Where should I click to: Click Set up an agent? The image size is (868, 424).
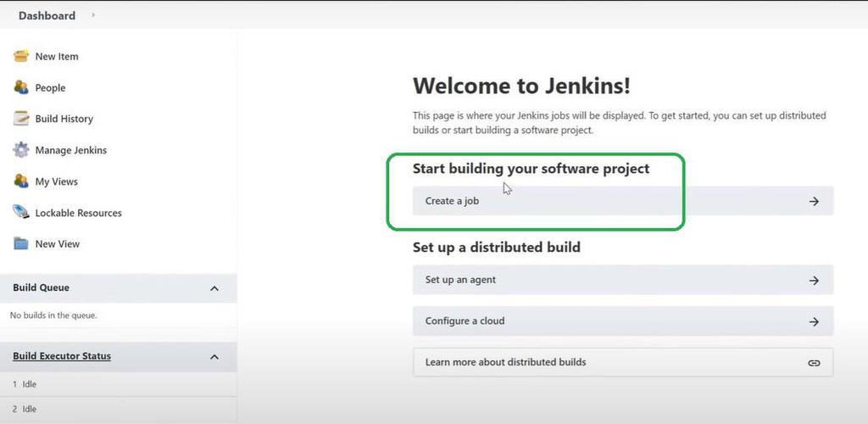(623, 280)
